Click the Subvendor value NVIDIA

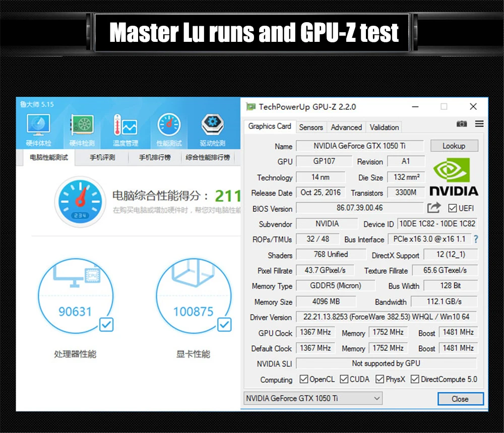327,224
